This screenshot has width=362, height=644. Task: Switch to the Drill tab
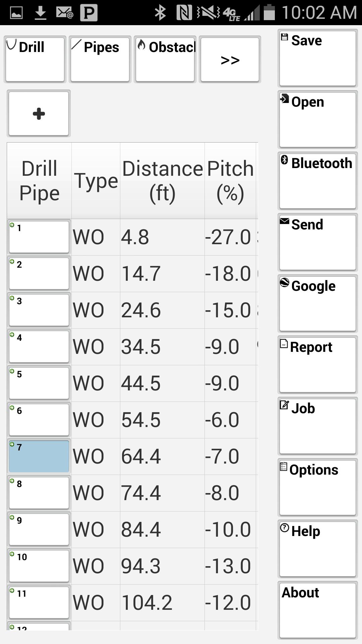[35, 59]
